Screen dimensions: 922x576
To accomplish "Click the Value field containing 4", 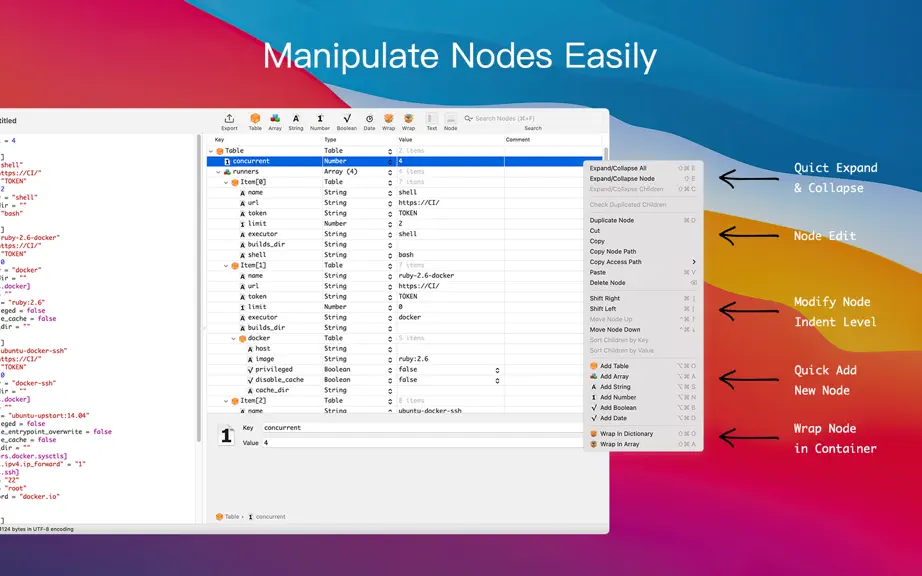I will point(422,443).
